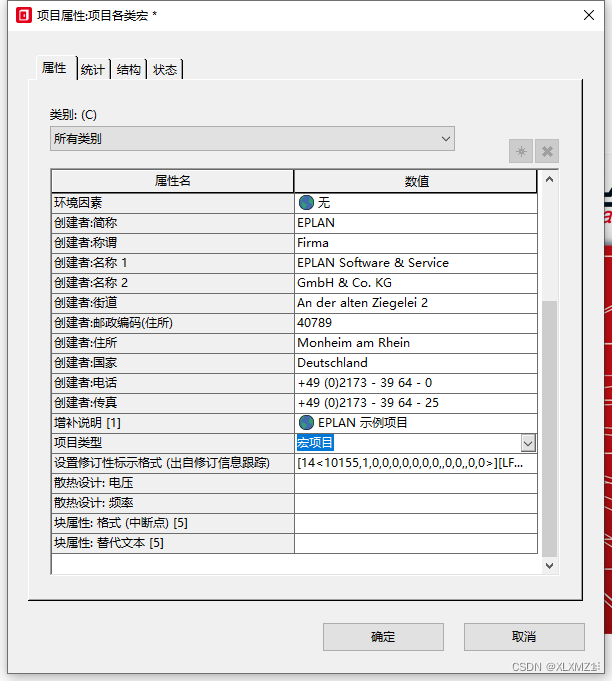Click the 属性名 column header

point(172,181)
